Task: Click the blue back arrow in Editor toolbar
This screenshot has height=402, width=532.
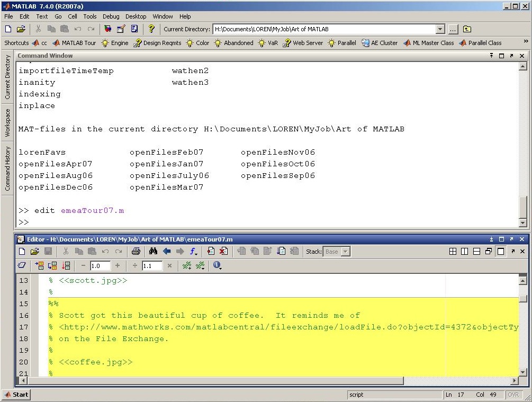Action: pyautogui.click(x=167, y=252)
